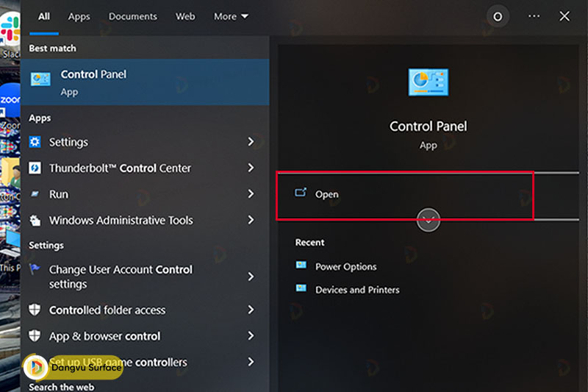Click the large Control Panel preview icon

pyautogui.click(x=429, y=82)
